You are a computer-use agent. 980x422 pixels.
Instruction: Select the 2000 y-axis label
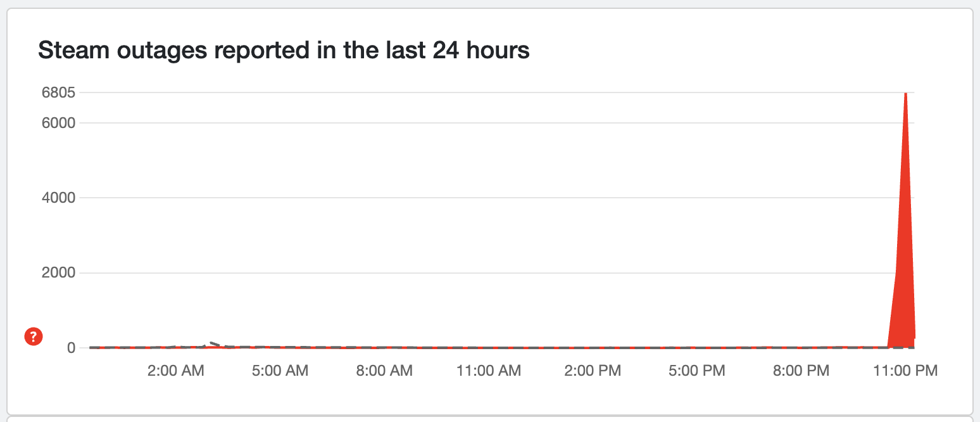[x=58, y=273]
